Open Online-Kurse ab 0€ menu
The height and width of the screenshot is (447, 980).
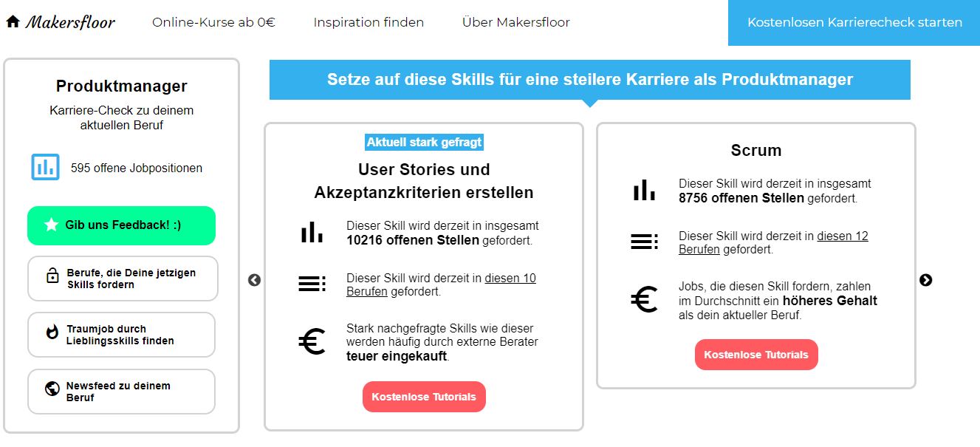pyautogui.click(x=213, y=22)
